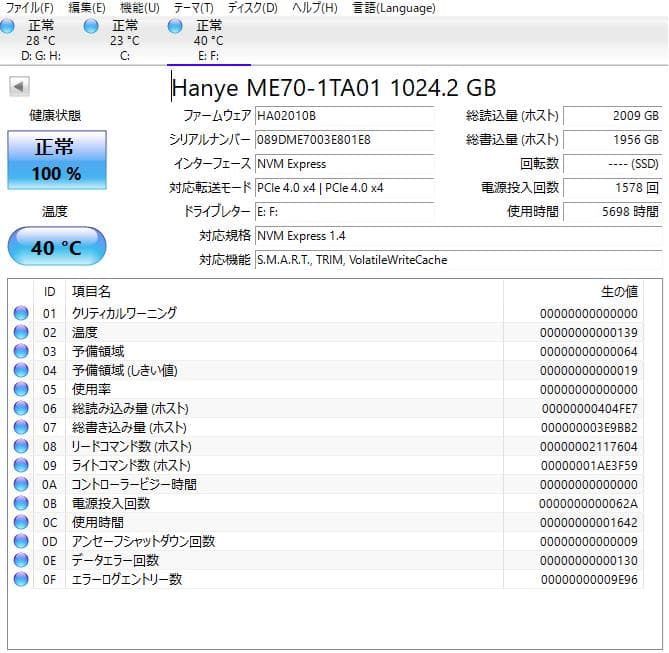The image size is (669, 653).
Task: Click status icon for 0E データエラー回数 row
Action: coord(21,560)
